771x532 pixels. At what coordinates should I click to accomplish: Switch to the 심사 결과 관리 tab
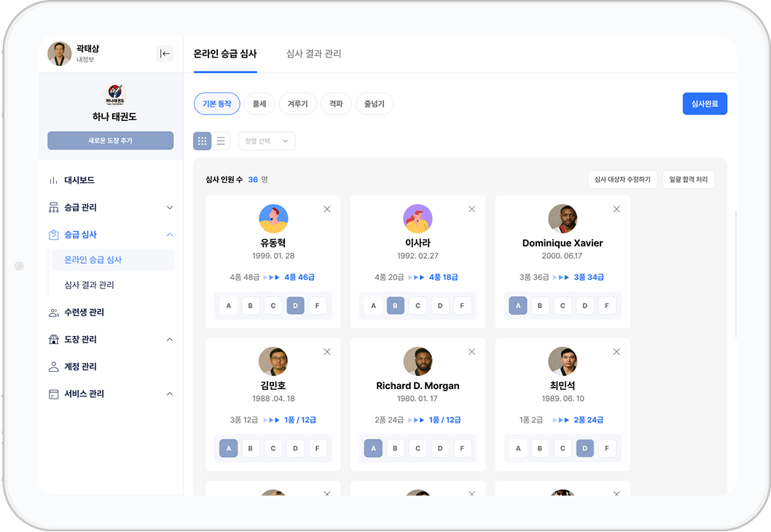tap(313, 53)
